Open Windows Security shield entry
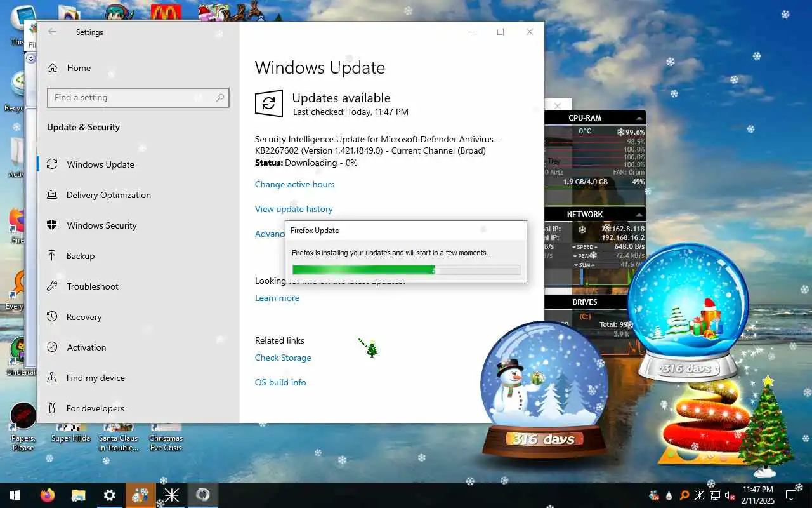This screenshot has width=812, height=508. [138, 225]
